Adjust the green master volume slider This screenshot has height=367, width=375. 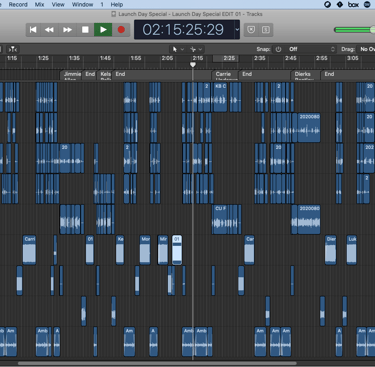[x=354, y=30]
